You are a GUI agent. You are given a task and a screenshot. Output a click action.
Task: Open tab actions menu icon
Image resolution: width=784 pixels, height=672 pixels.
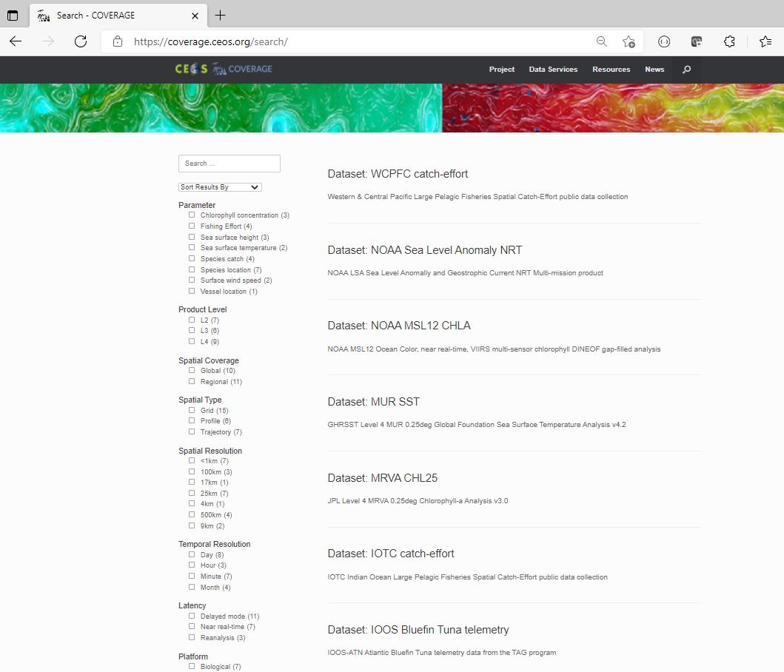pos(13,16)
